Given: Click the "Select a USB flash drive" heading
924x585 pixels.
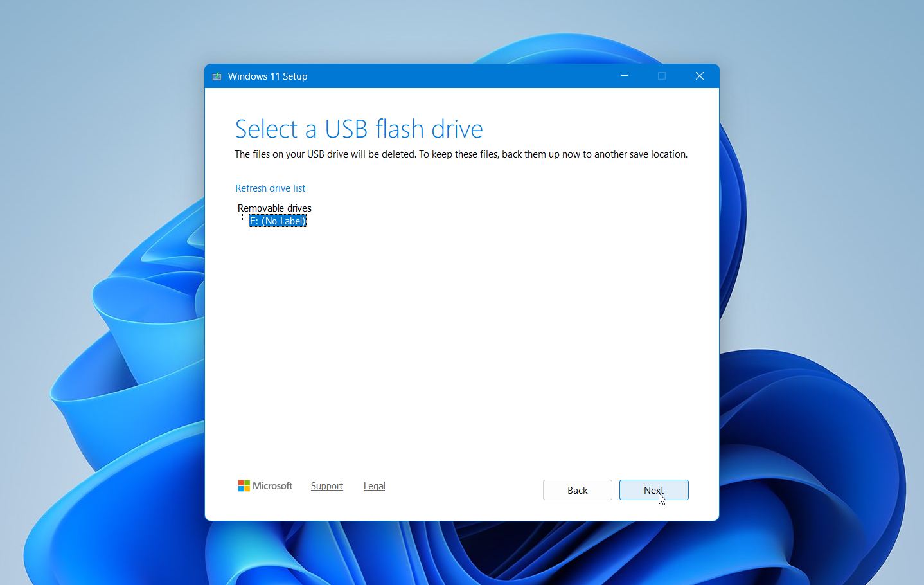Looking at the screenshot, I should pos(359,129).
